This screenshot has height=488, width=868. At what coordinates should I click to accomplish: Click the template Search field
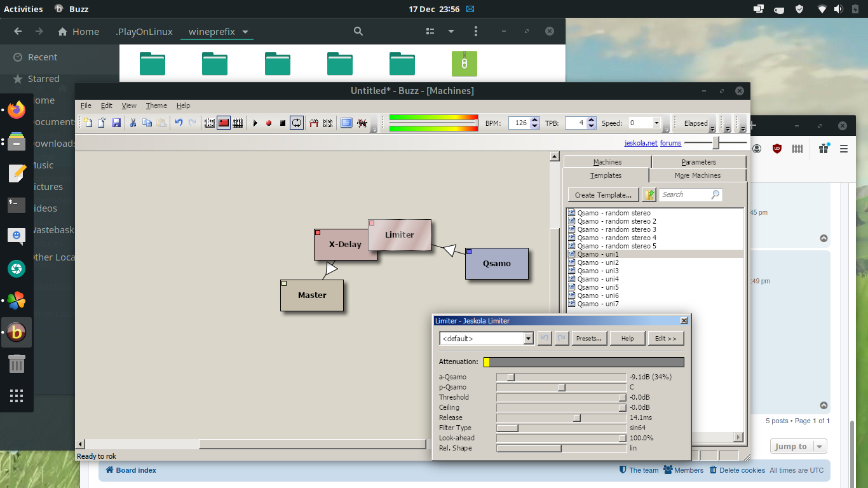[x=691, y=195]
